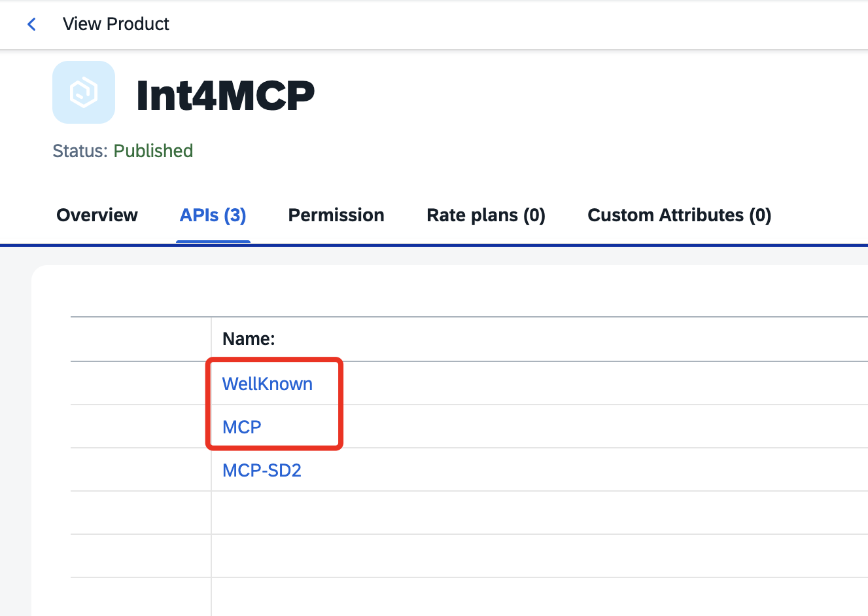Show the Rate plans (0) tab

486,215
